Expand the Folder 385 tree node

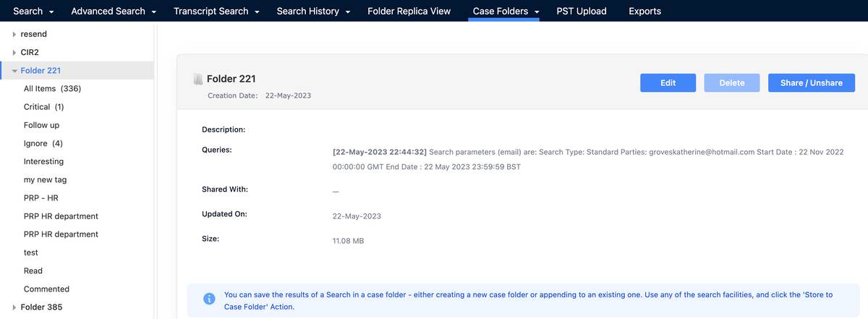click(x=14, y=307)
